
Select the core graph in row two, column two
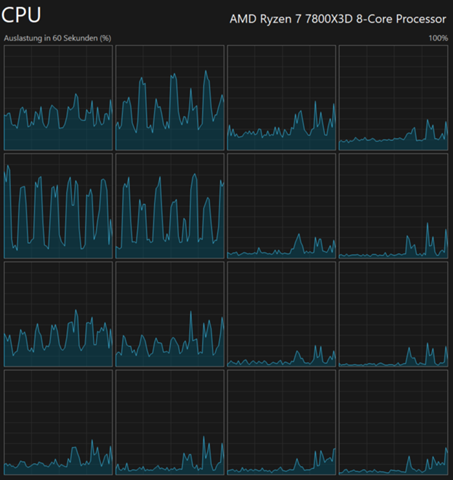[x=170, y=206]
